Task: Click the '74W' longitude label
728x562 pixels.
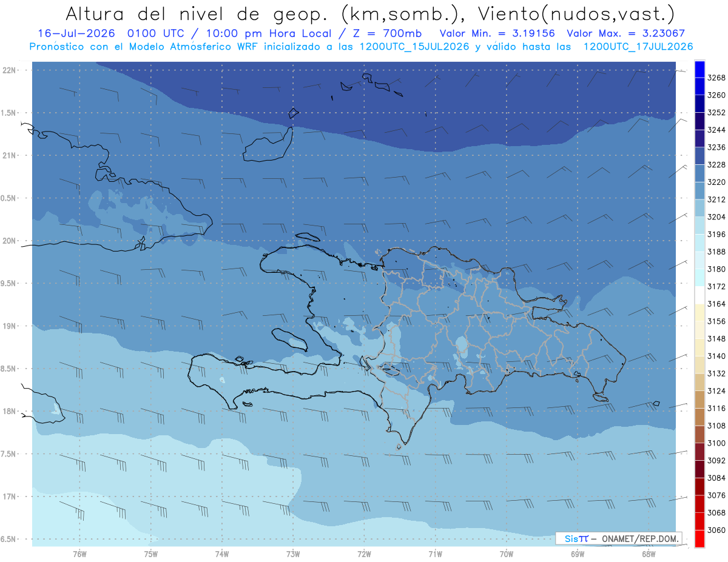Action: click(x=222, y=554)
